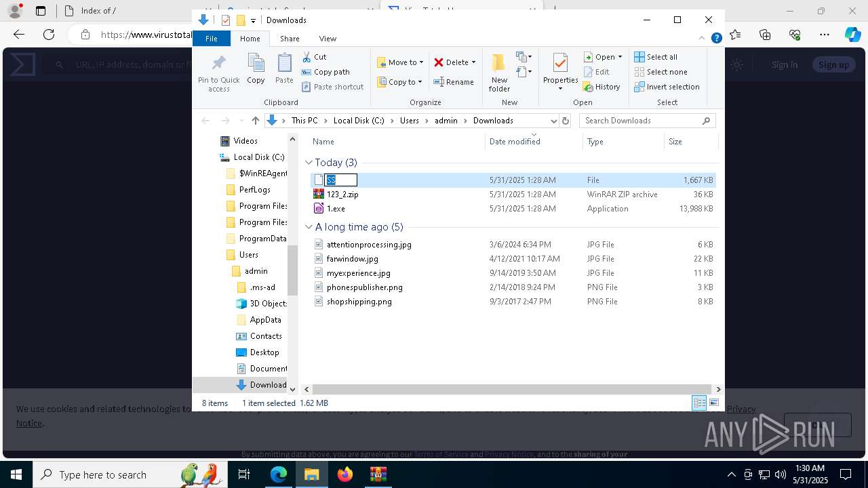Click Pin to Quick access icon
Viewport: 868px width, 488px height.
click(218, 63)
